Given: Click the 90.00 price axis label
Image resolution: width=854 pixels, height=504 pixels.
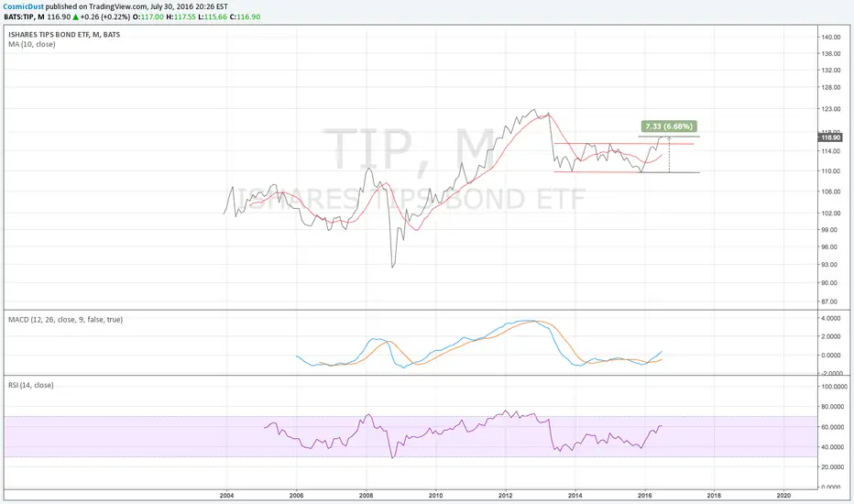Looking at the screenshot, I should pyautogui.click(x=830, y=283).
